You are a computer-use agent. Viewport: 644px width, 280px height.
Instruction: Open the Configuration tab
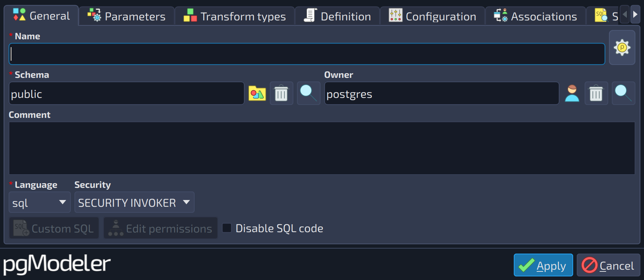click(433, 16)
